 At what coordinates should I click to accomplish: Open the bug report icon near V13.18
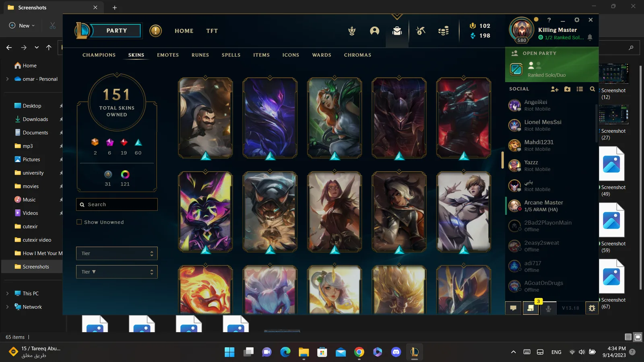pos(592,308)
